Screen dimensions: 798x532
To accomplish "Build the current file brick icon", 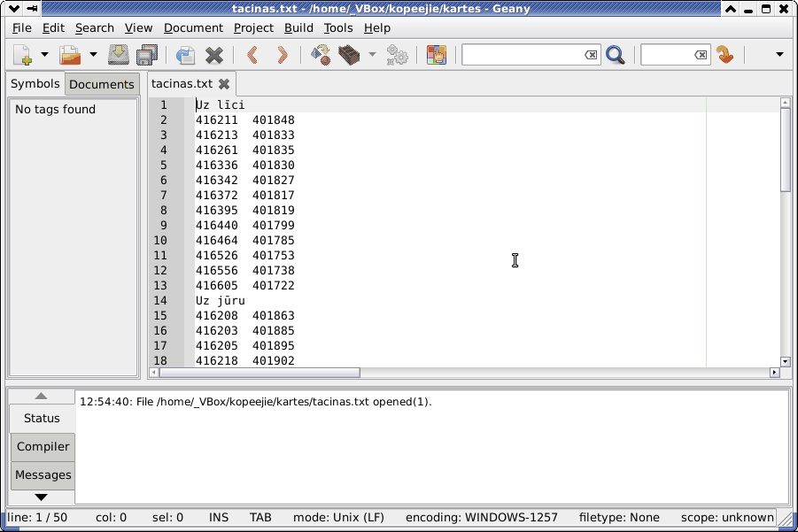I will click(x=349, y=55).
